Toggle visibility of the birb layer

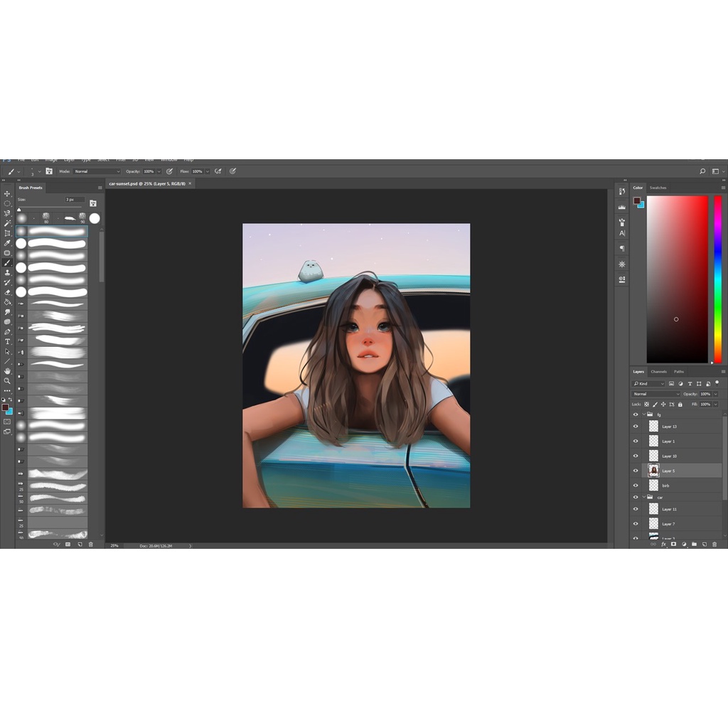(636, 486)
